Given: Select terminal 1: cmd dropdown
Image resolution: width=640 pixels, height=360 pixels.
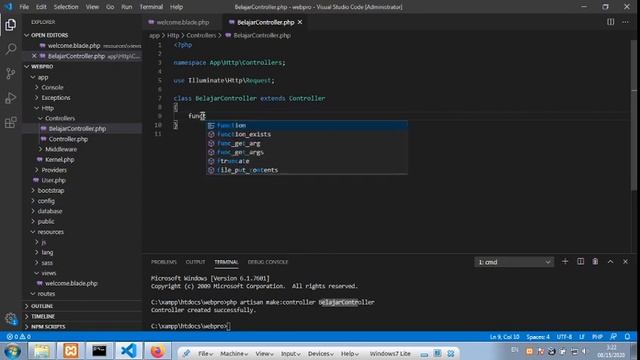Looking at the screenshot, I should [x=514, y=262].
